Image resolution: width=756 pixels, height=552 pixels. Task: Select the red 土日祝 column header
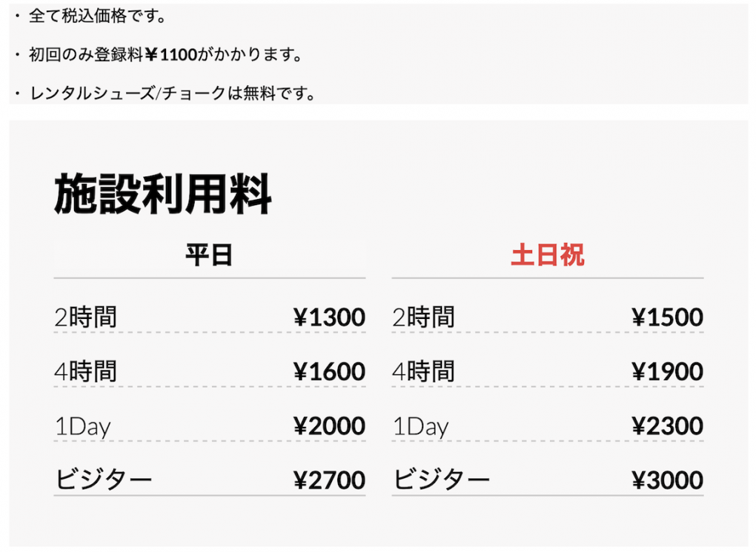(547, 255)
